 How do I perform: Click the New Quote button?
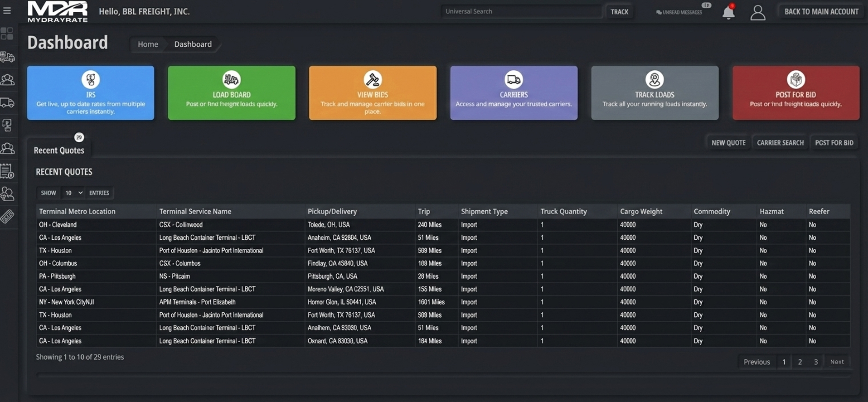tap(728, 143)
